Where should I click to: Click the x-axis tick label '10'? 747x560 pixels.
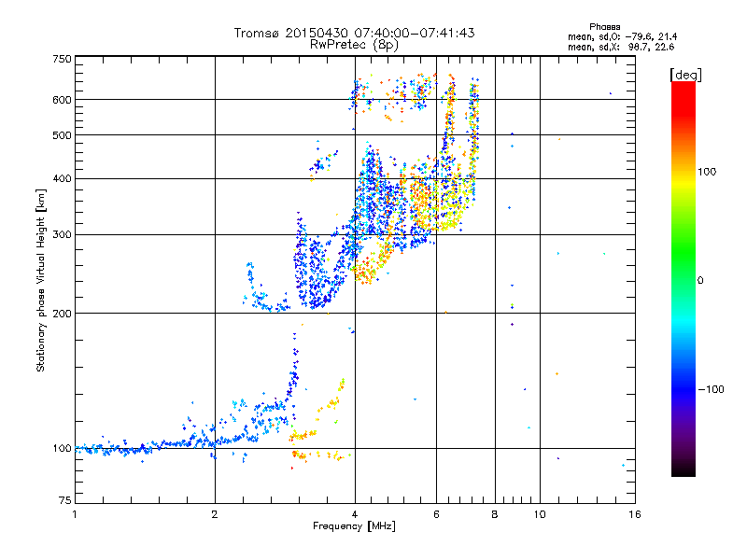[540, 514]
